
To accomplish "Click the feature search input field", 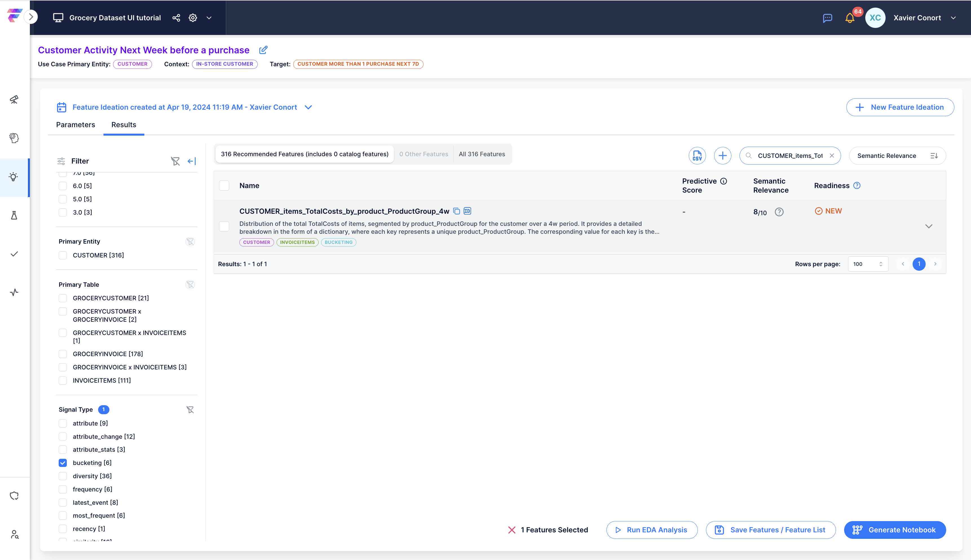I will 790,156.
